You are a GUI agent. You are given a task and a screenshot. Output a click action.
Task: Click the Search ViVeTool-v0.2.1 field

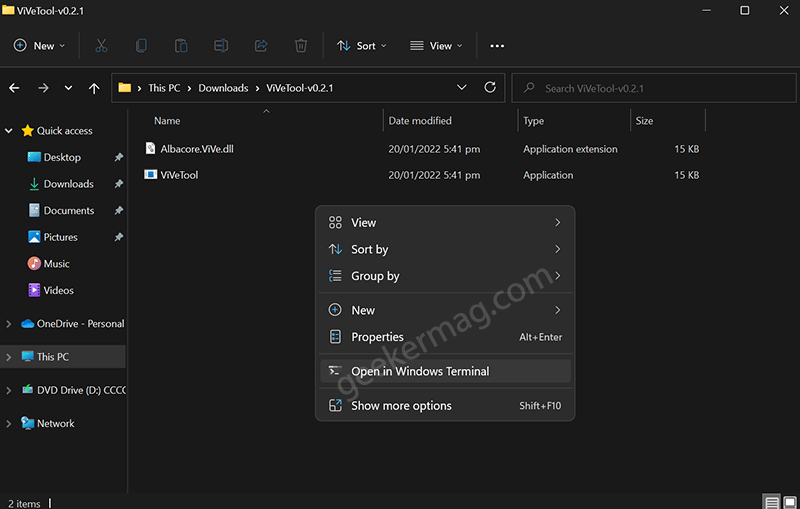654,88
